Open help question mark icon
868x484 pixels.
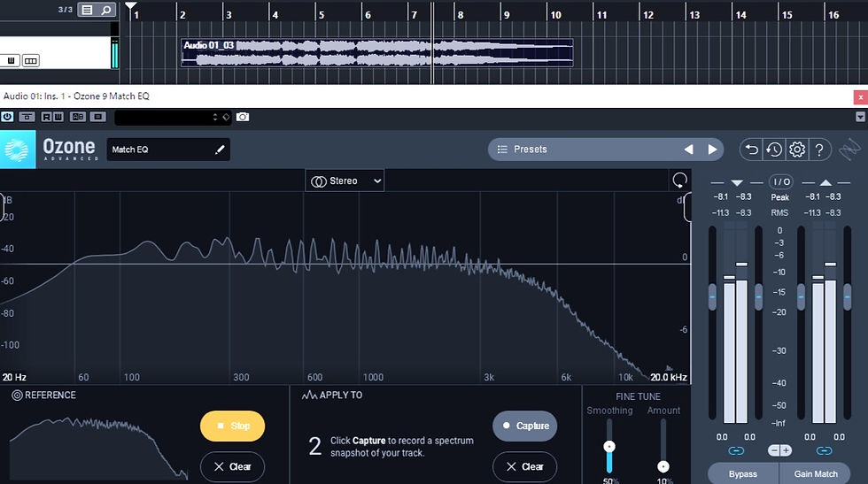click(819, 150)
